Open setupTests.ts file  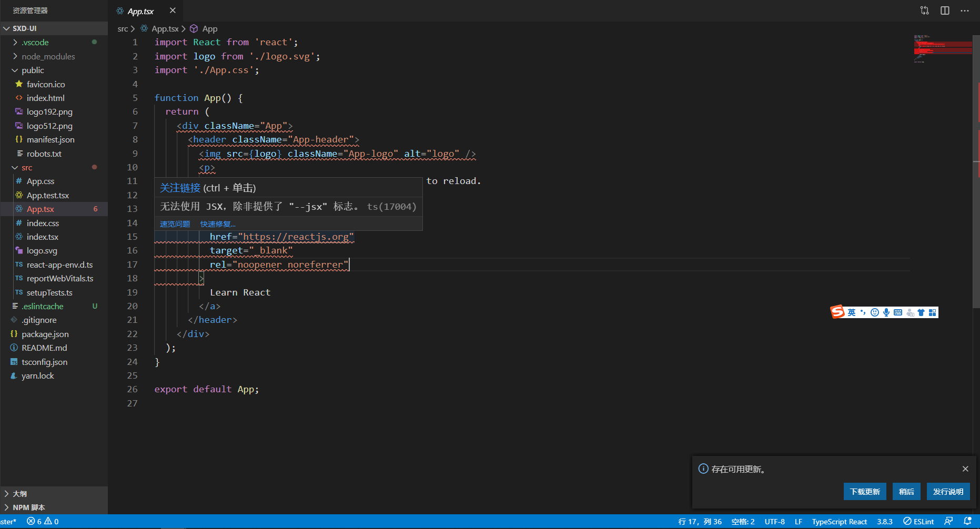[x=54, y=292]
